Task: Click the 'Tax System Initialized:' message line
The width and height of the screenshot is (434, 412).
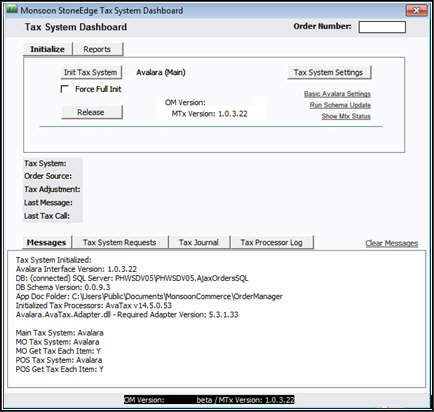Action: [x=54, y=260]
